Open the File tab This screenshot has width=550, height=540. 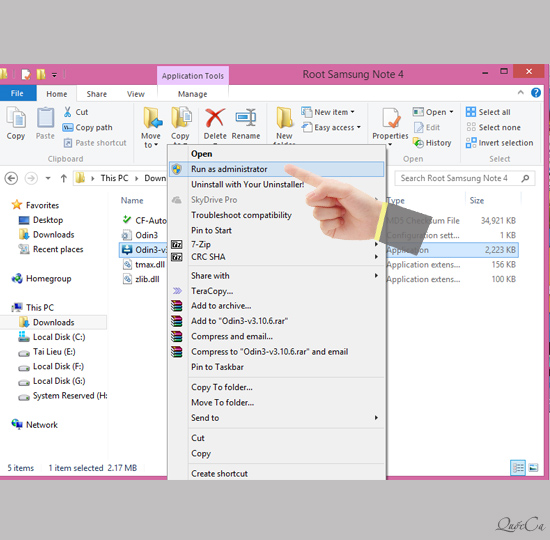point(18,93)
